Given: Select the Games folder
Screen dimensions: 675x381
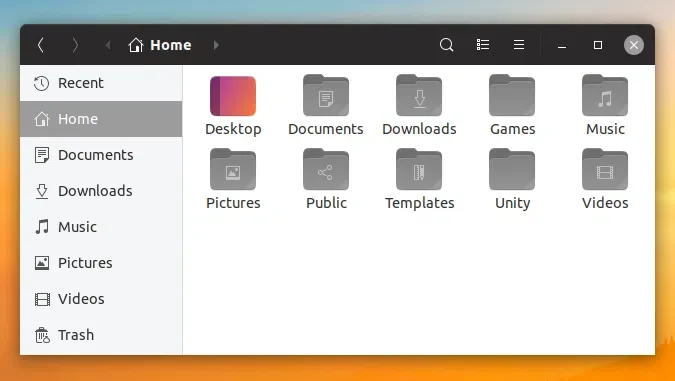Looking at the screenshot, I should coord(512,105).
